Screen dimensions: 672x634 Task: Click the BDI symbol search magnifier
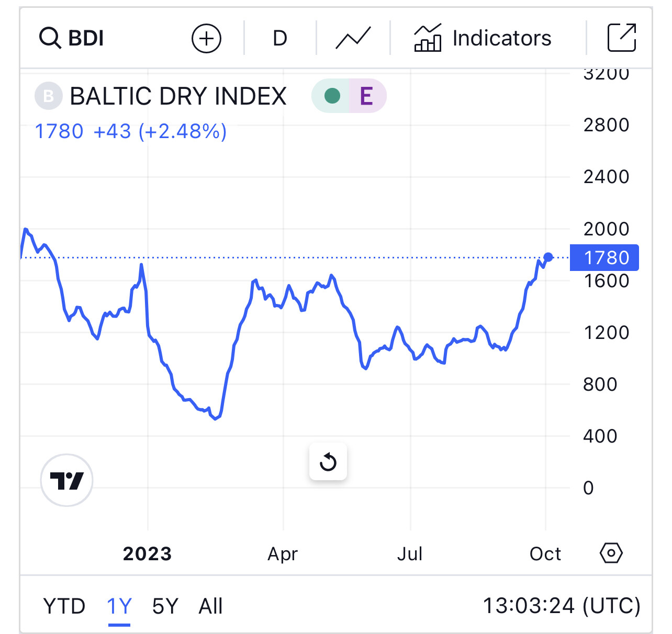[50, 38]
